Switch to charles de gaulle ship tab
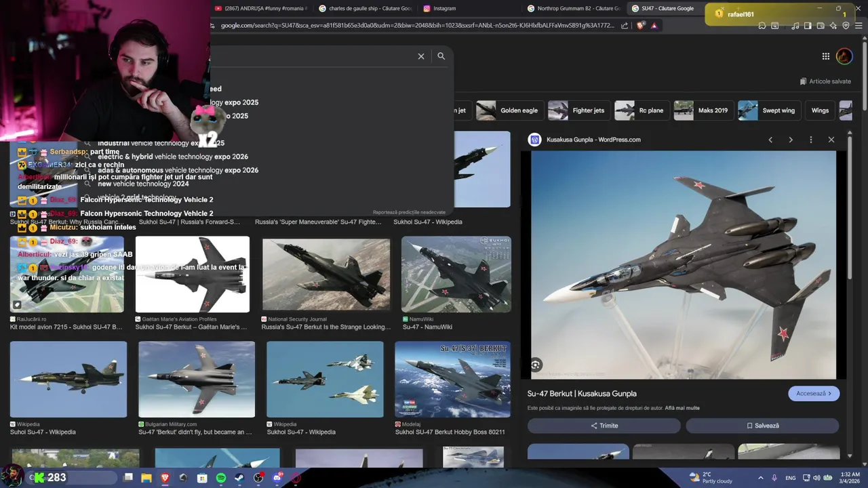The image size is (868, 488). pyautogui.click(x=366, y=8)
